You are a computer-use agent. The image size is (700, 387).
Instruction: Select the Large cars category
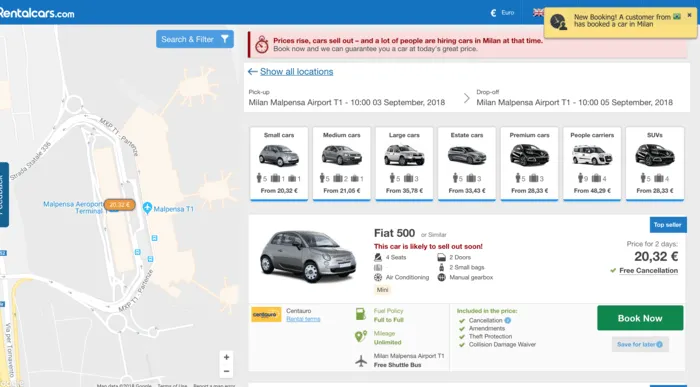click(404, 164)
